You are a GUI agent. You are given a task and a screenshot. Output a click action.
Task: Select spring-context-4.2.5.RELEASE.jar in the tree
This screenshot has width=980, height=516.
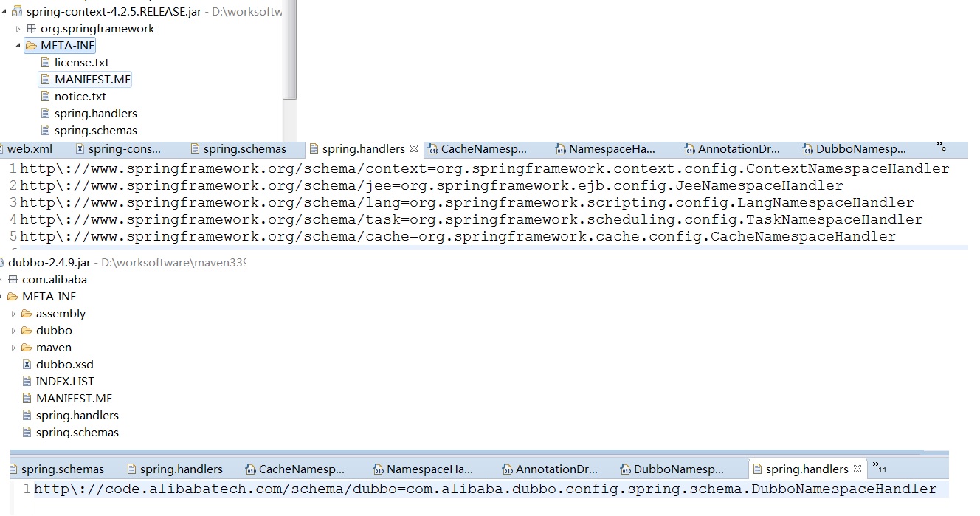[x=114, y=12]
